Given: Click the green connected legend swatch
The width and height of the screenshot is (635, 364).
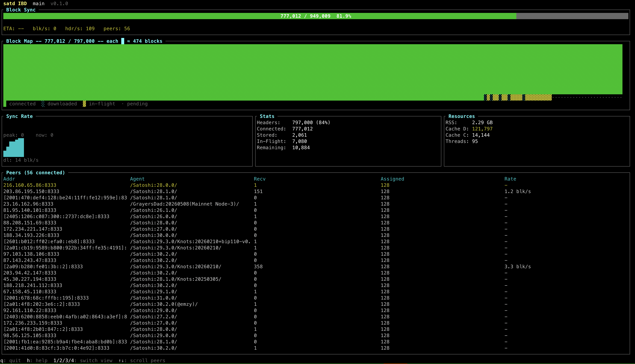Looking at the screenshot, I should 5,104.
